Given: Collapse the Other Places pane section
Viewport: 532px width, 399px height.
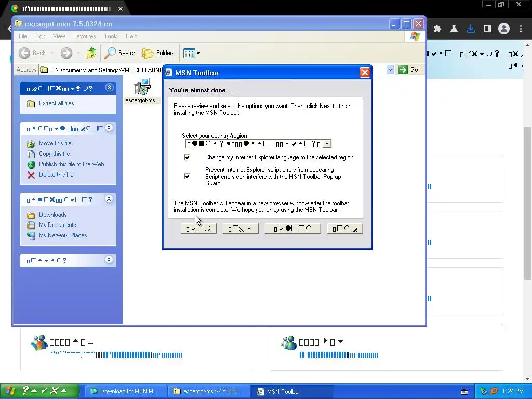Looking at the screenshot, I should point(109,199).
